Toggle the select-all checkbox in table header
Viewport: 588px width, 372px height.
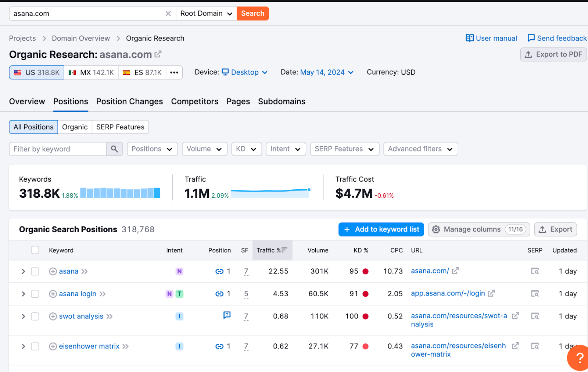pyautogui.click(x=35, y=250)
